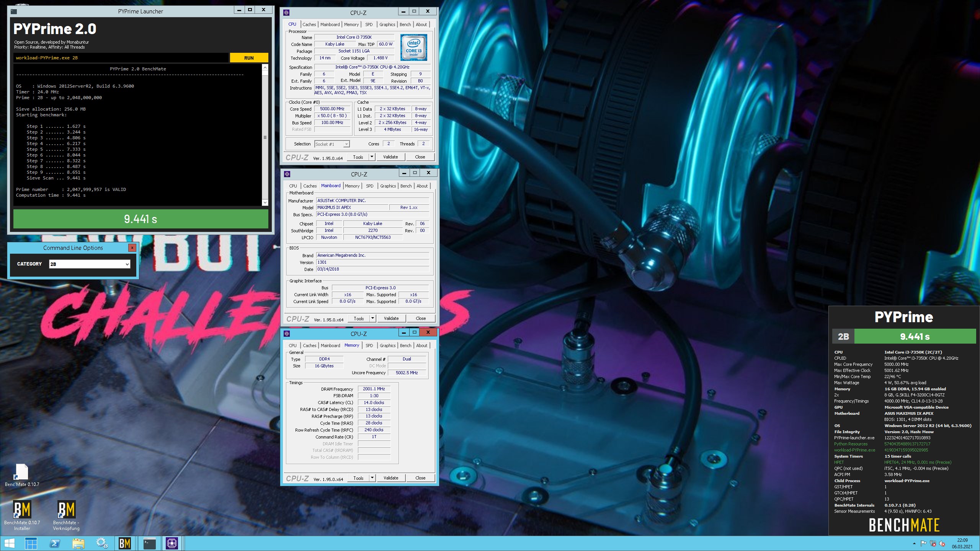Expand Tools dropdown arrow in bottom CPU-Z window
Screen dimensions: 980x551
click(372, 478)
